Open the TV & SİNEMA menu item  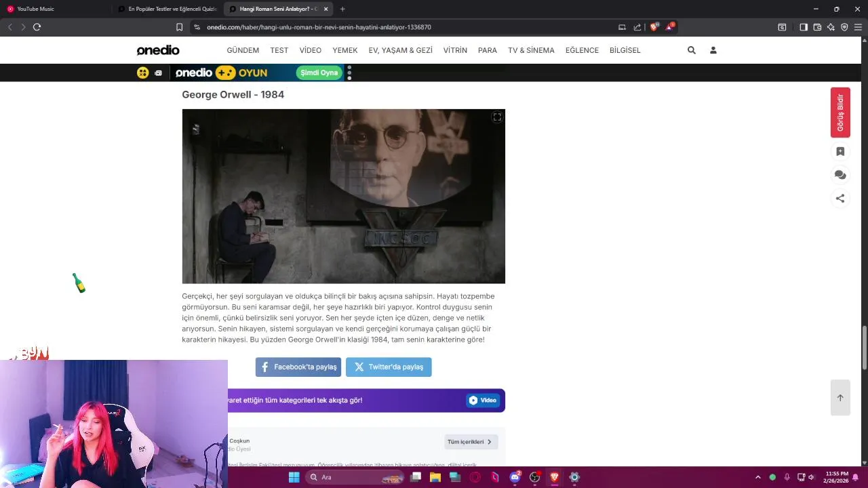click(x=531, y=50)
